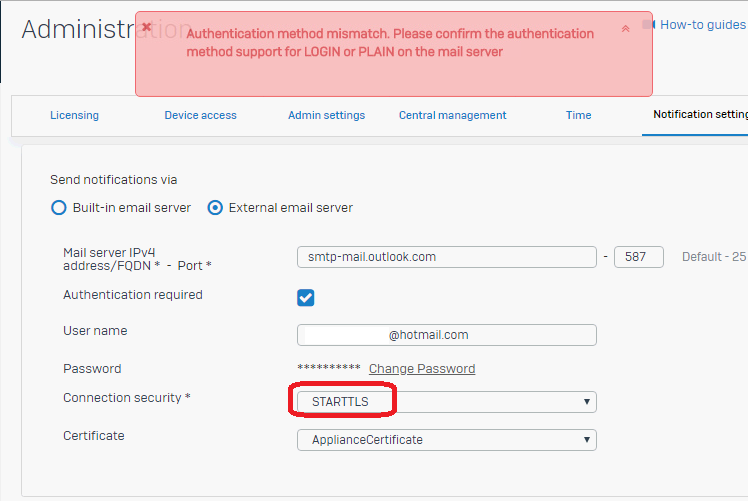This screenshot has width=748, height=501.
Task: Focus the User name input field
Action: (446, 335)
